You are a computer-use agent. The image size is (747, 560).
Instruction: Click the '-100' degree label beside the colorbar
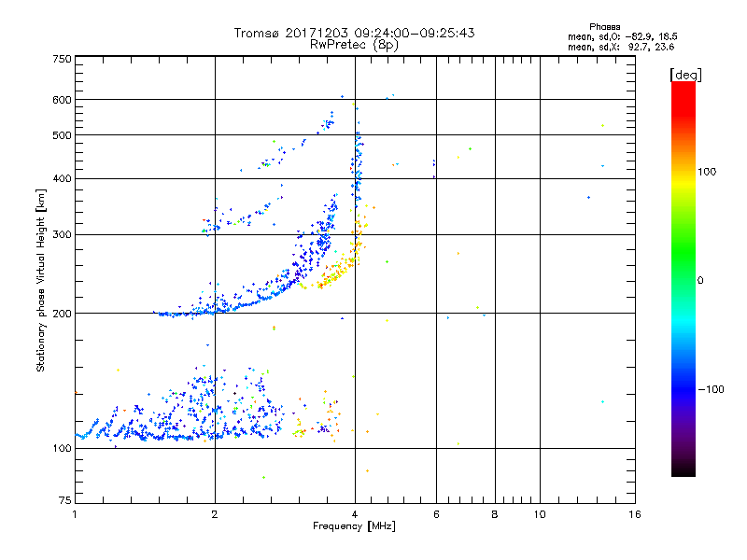pyautogui.click(x=711, y=389)
